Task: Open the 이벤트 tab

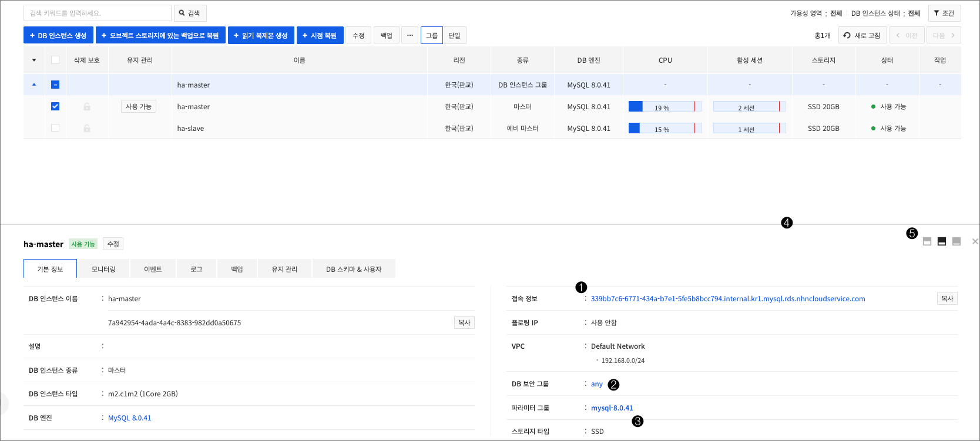Action: tap(153, 269)
